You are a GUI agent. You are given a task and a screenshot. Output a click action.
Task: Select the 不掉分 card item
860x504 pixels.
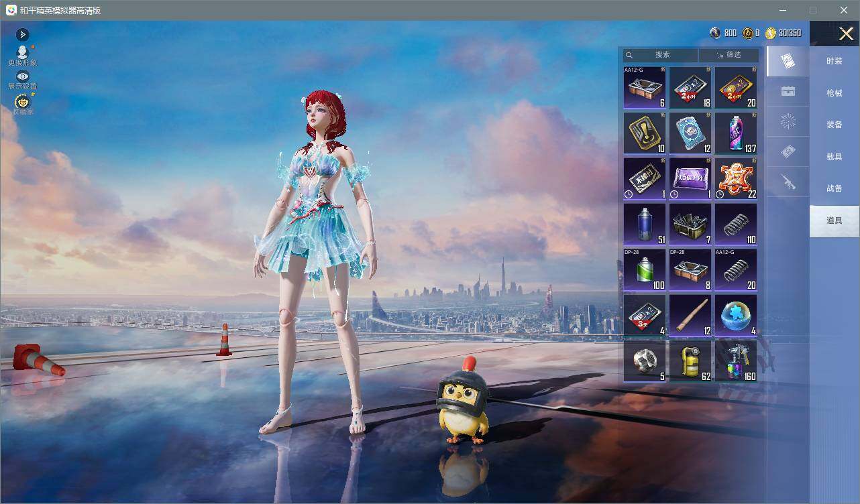click(x=645, y=178)
